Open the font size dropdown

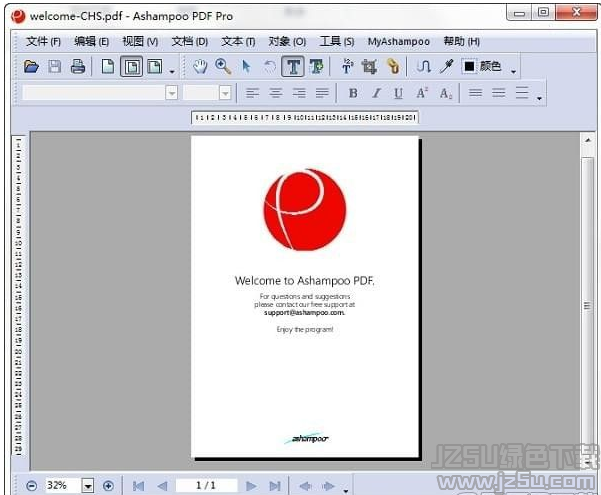225,93
